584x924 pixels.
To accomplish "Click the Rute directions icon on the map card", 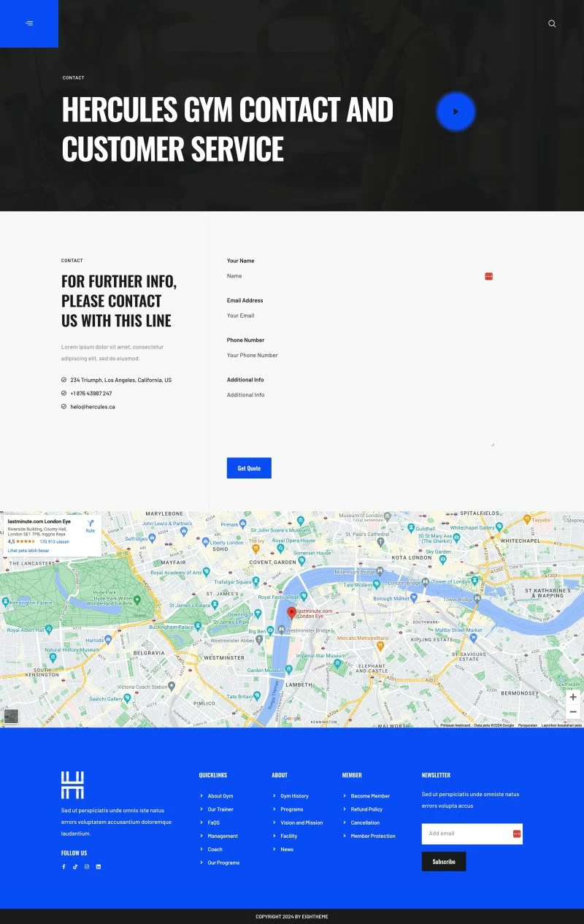I will (x=91, y=524).
